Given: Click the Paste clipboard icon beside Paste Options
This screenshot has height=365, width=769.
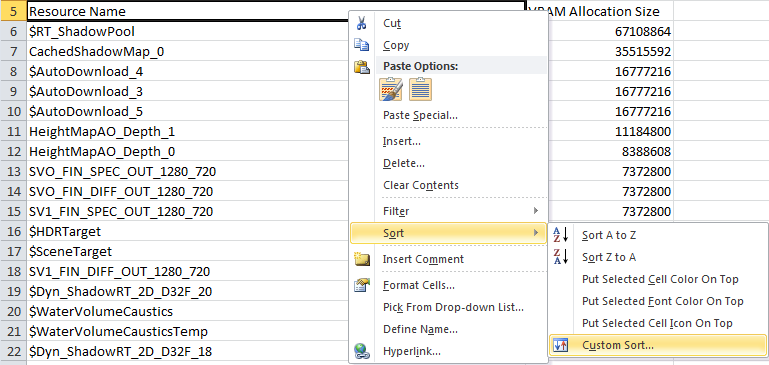Looking at the screenshot, I should (x=361, y=66).
